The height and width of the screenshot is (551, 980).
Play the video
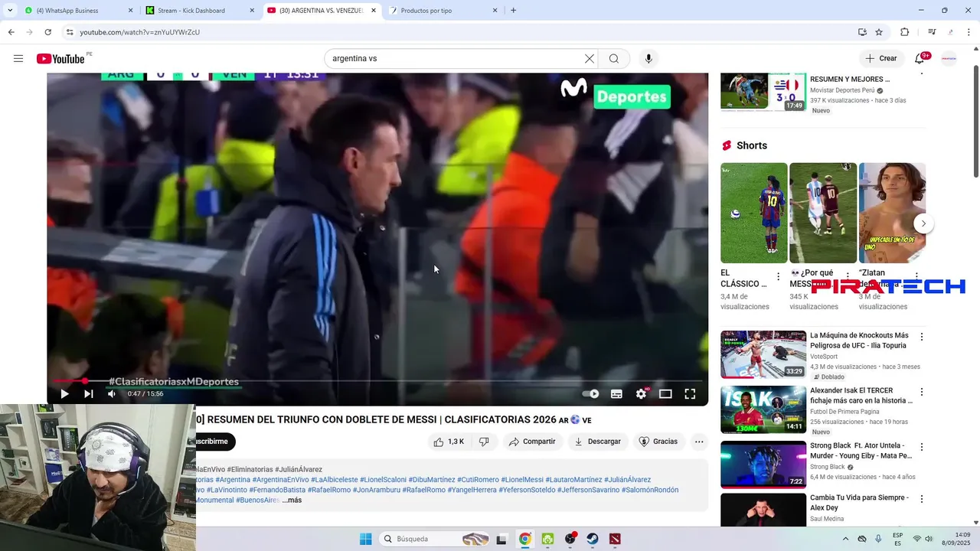[64, 394]
